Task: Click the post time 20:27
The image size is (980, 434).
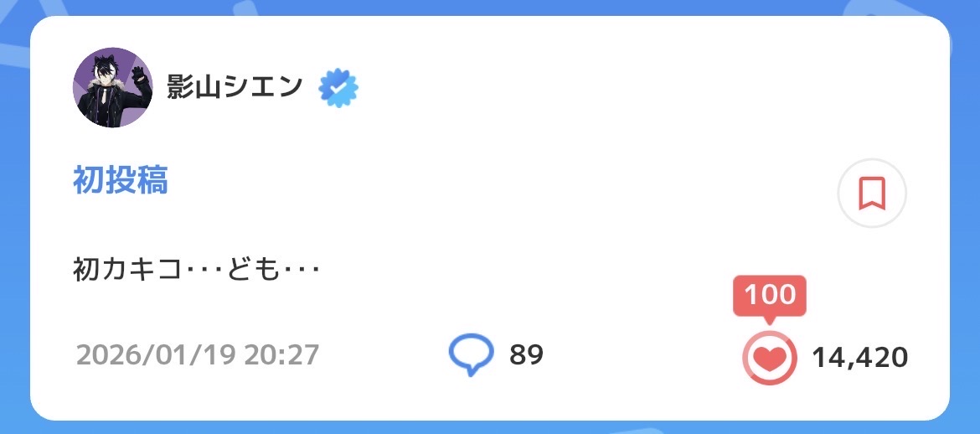Action: [x=281, y=355]
